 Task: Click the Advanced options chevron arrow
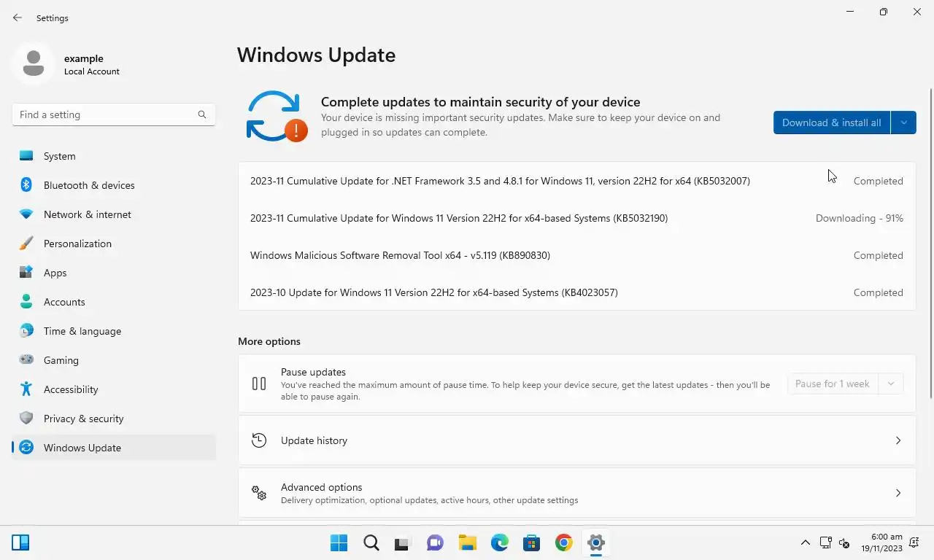click(x=898, y=493)
